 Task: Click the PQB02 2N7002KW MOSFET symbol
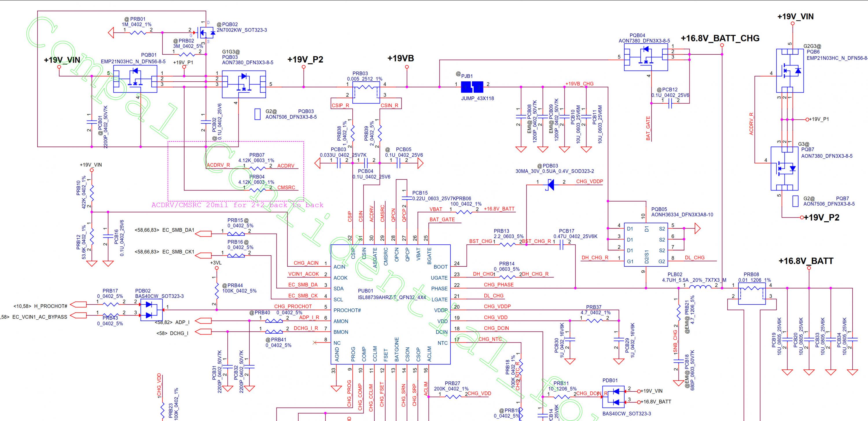[206, 33]
